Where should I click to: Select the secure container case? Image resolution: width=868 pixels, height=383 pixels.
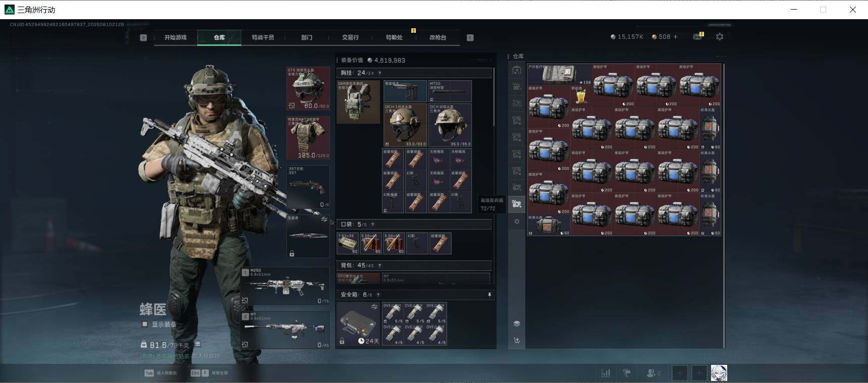click(x=358, y=324)
